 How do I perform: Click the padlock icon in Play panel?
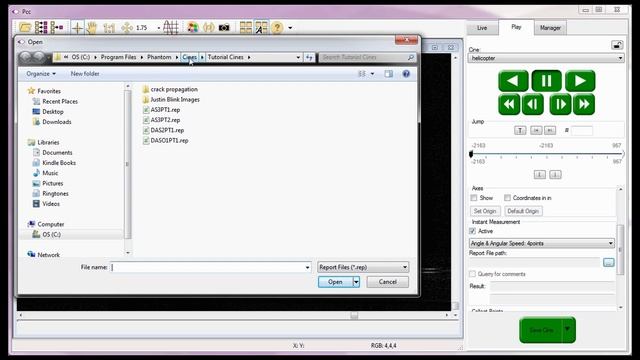617,45
